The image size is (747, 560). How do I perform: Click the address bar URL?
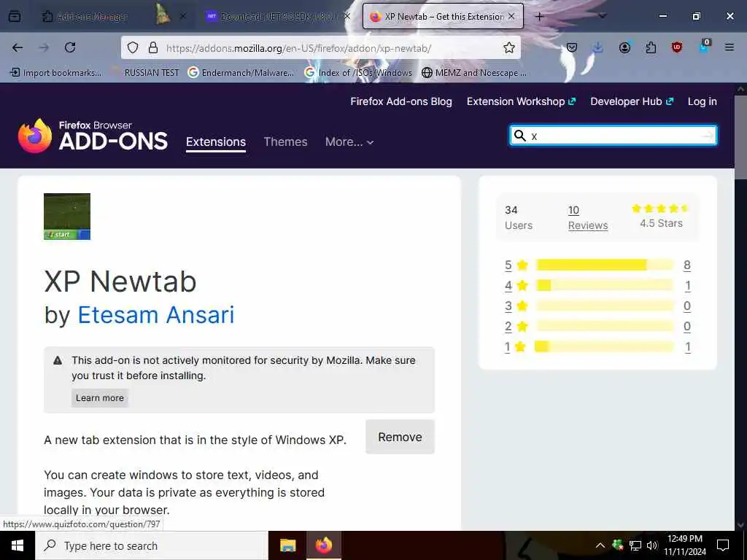tap(298, 48)
